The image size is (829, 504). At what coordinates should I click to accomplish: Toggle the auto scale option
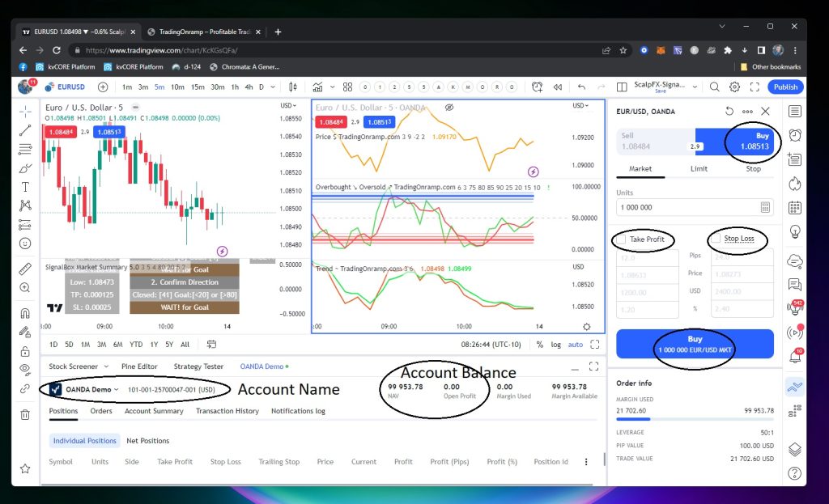tap(575, 345)
